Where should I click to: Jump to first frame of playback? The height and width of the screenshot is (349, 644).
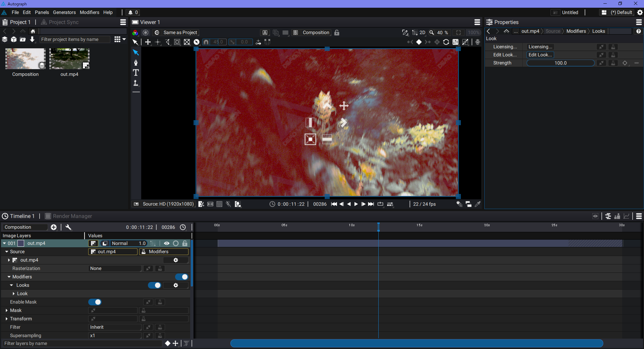point(334,204)
